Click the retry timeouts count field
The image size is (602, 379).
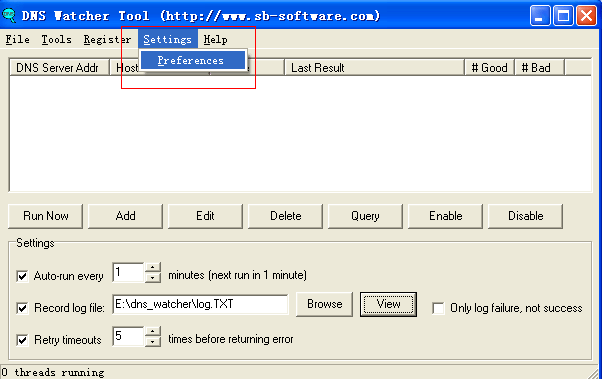click(x=129, y=336)
